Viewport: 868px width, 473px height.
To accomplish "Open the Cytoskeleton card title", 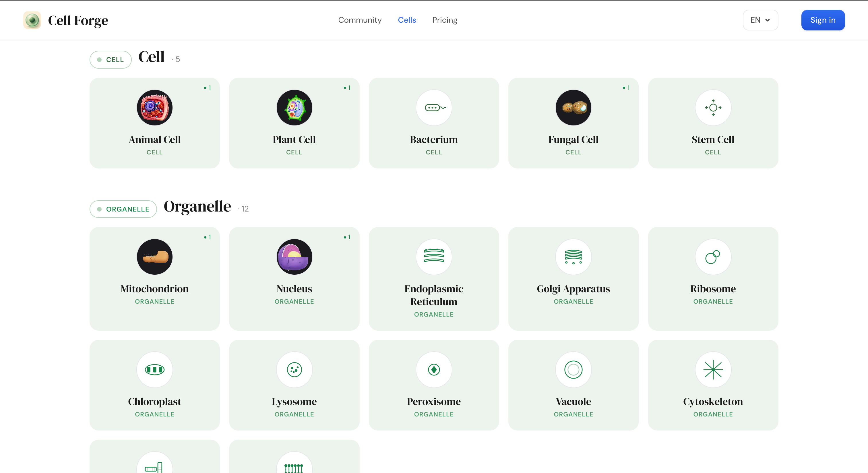I will point(713,402).
